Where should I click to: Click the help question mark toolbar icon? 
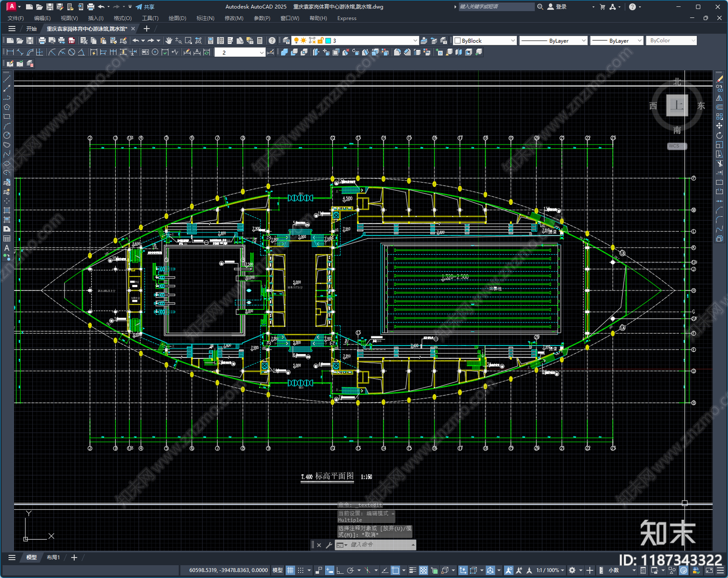[x=272, y=41]
